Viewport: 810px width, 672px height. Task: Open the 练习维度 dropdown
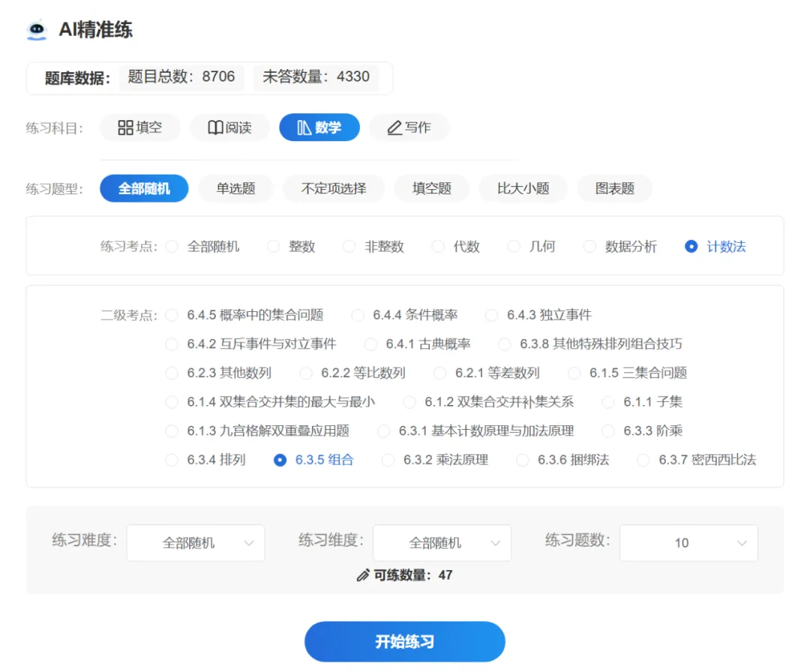pyautogui.click(x=442, y=542)
